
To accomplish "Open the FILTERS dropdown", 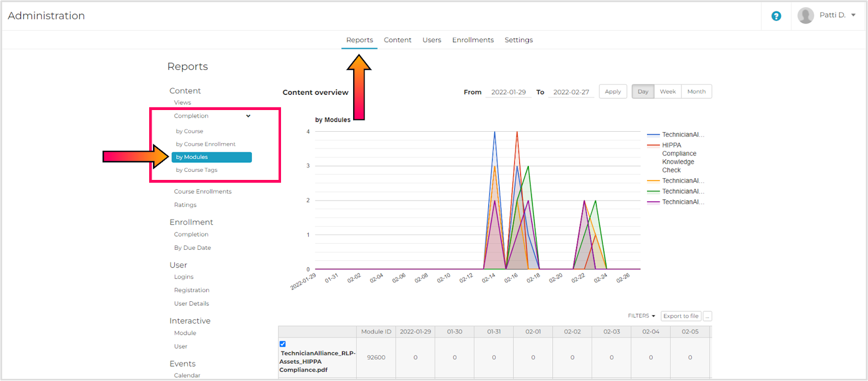I will point(641,316).
